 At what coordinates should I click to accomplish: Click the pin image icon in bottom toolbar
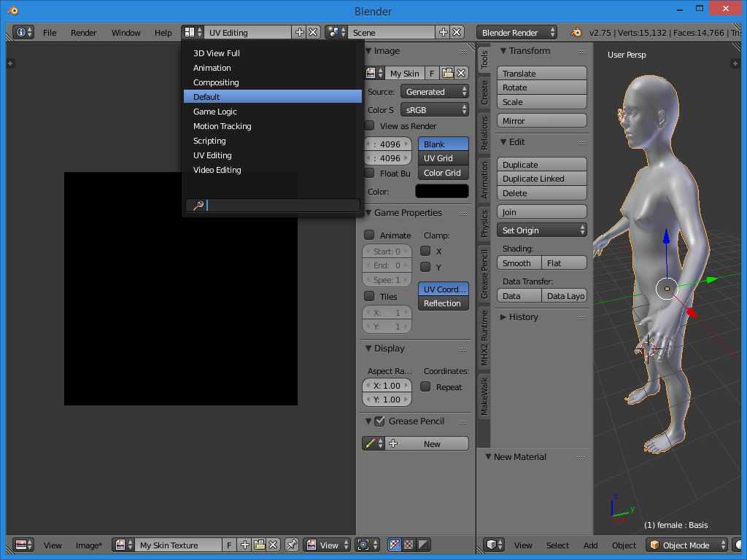(291, 545)
